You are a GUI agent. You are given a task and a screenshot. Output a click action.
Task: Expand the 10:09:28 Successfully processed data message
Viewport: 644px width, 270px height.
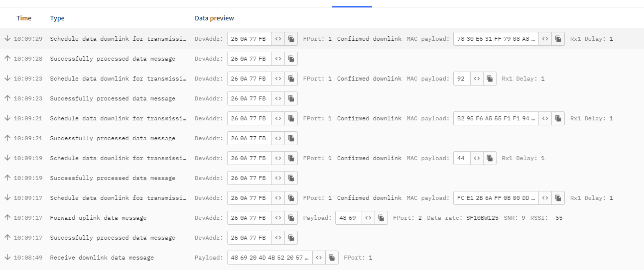[x=322, y=59]
